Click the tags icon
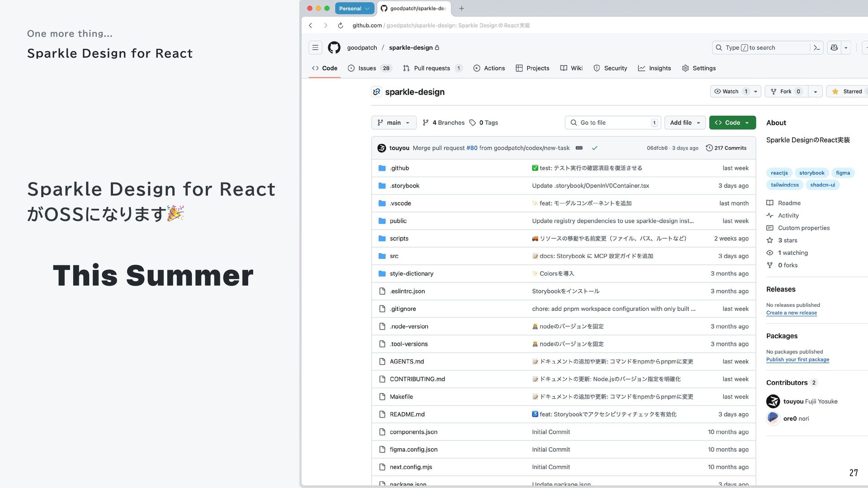 [472, 122]
